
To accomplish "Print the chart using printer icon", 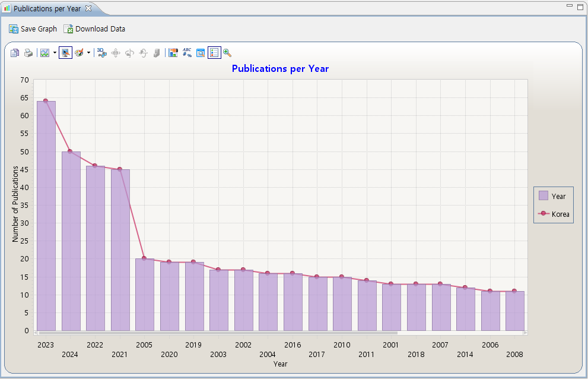I will [28, 53].
